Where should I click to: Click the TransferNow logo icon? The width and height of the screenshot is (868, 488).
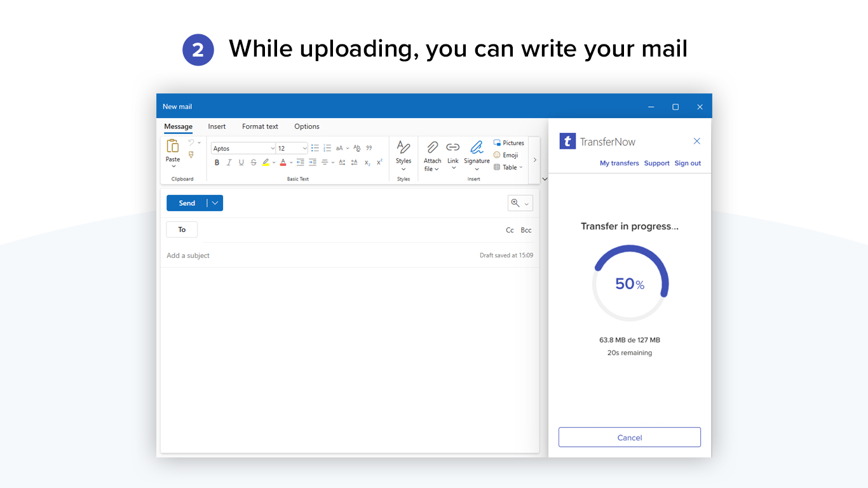(567, 141)
